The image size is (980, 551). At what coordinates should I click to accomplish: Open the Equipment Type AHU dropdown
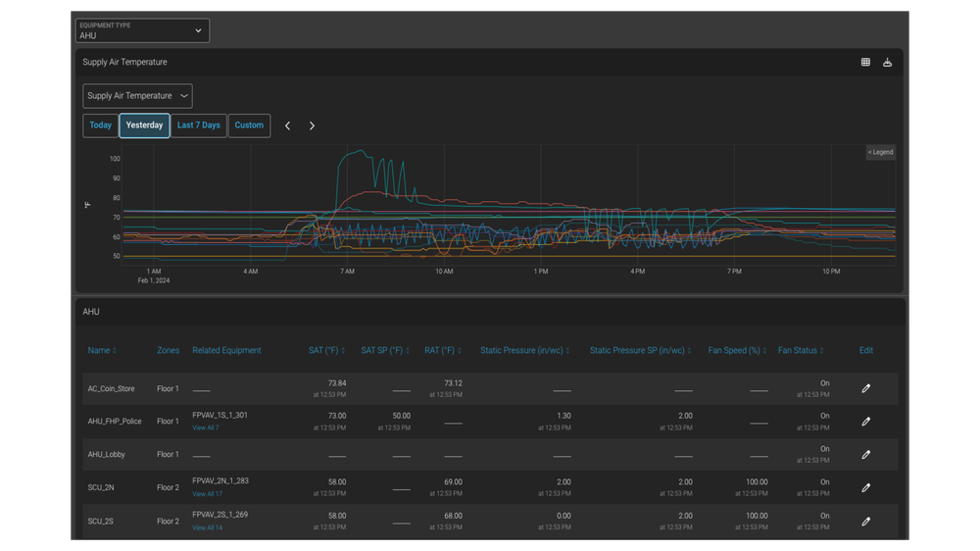coord(142,30)
